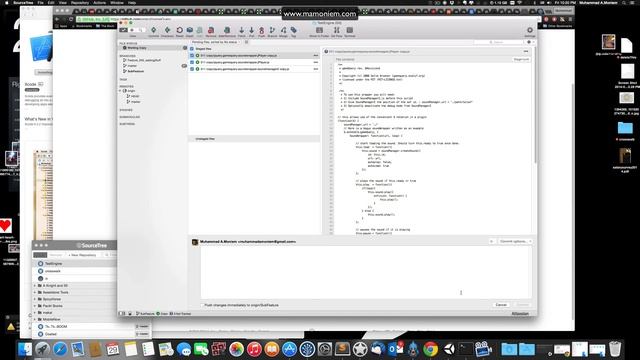
Task: Select the master branch in sidebar
Action: click(x=132, y=66)
